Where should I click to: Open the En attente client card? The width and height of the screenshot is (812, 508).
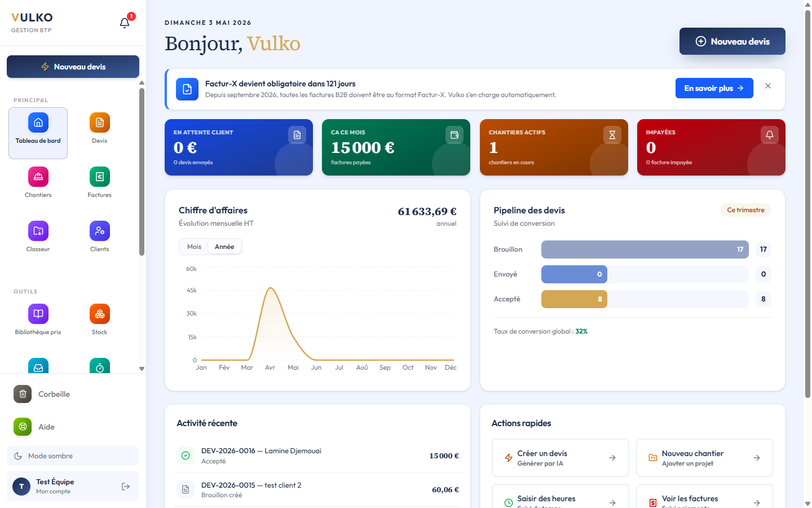tap(239, 147)
